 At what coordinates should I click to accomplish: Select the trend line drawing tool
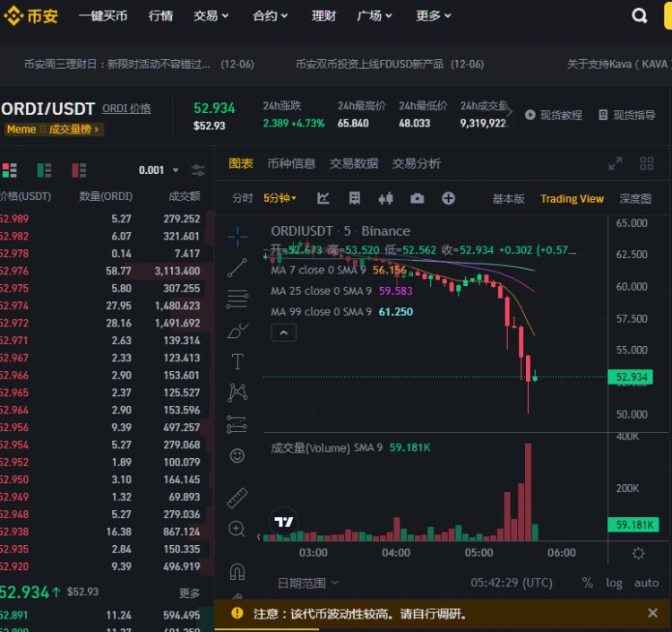coord(237,268)
